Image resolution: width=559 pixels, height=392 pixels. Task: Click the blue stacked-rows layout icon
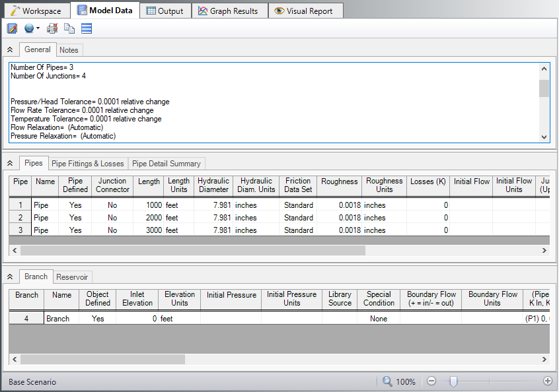click(87, 28)
